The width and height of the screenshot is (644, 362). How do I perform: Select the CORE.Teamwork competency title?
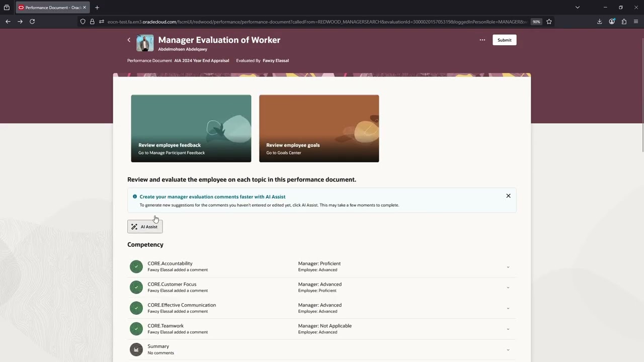point(166,326)
